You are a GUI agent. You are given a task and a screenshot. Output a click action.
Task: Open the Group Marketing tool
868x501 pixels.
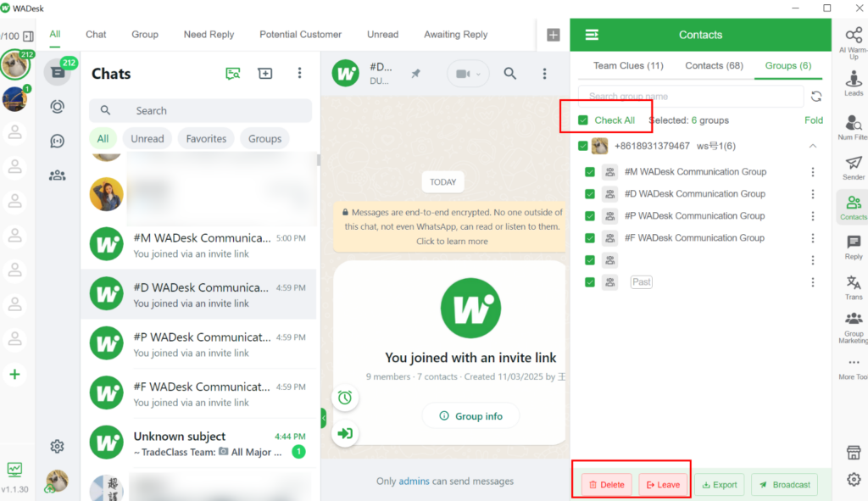click(x=854, y=328)
